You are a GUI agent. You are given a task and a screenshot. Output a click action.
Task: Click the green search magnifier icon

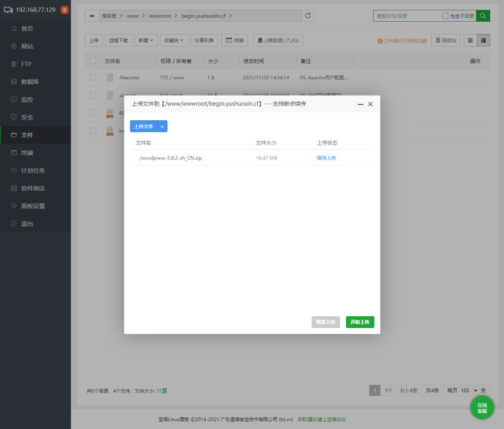(483, 16)
